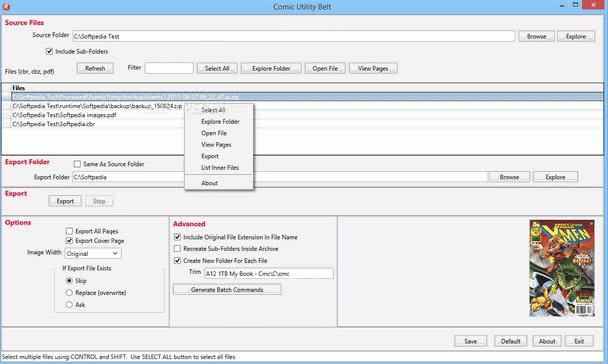Click the Exit button
This screenshot has width=608, height=364.
click(x=579, y=341)
